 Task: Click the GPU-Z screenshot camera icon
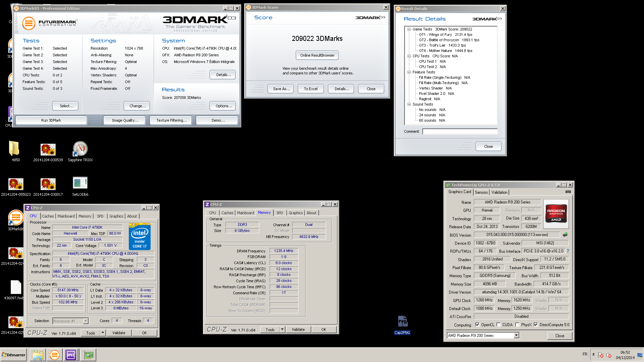[x=568, y=192]
